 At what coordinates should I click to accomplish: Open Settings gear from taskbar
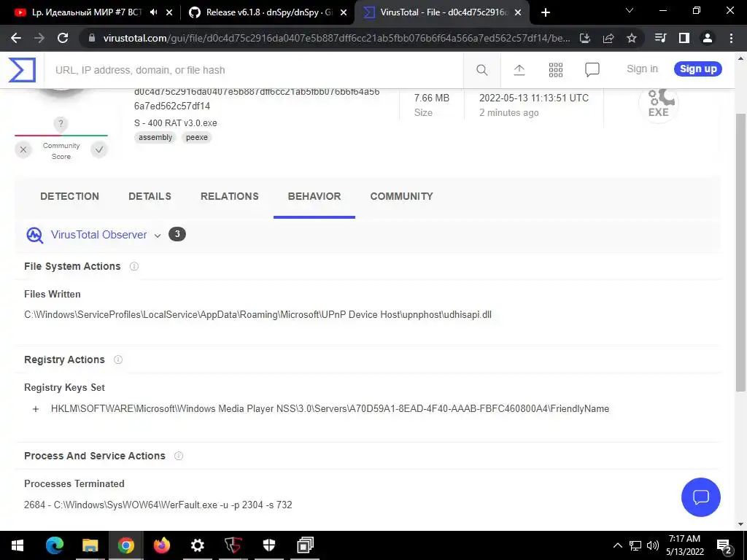pyautogui.click(x=197, y=545)
